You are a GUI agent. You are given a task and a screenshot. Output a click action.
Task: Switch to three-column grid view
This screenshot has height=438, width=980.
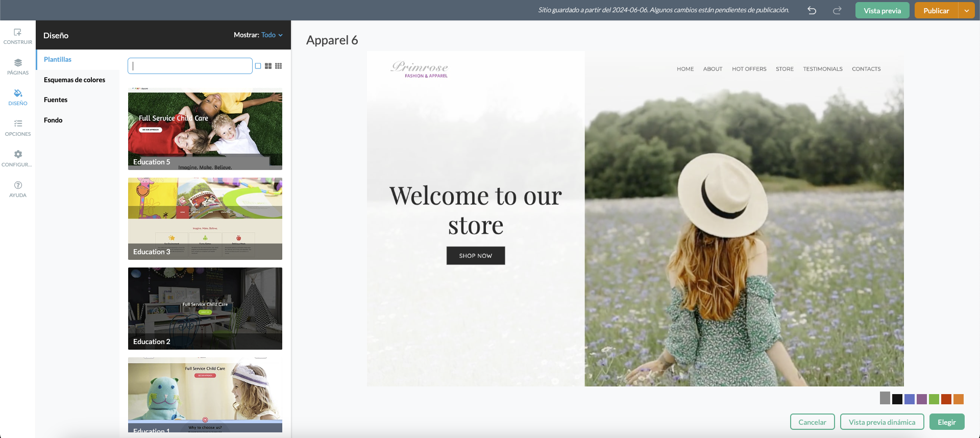278,66
